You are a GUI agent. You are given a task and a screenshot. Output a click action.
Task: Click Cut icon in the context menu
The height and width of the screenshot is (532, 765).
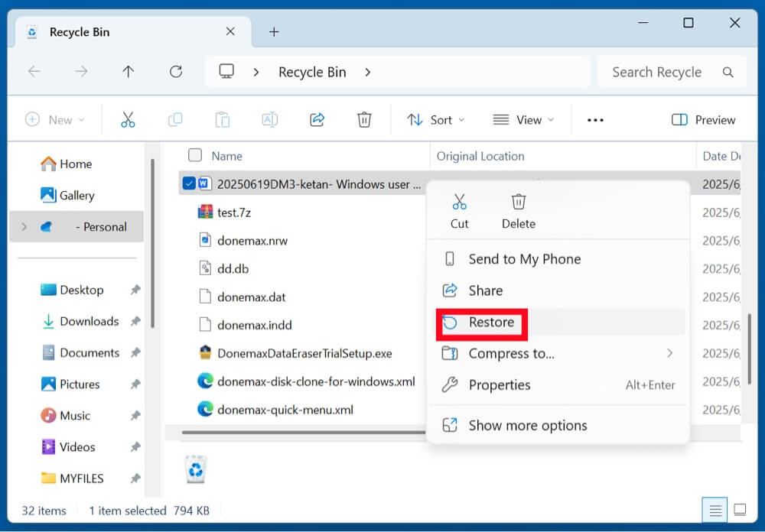(x=459, y=210)
